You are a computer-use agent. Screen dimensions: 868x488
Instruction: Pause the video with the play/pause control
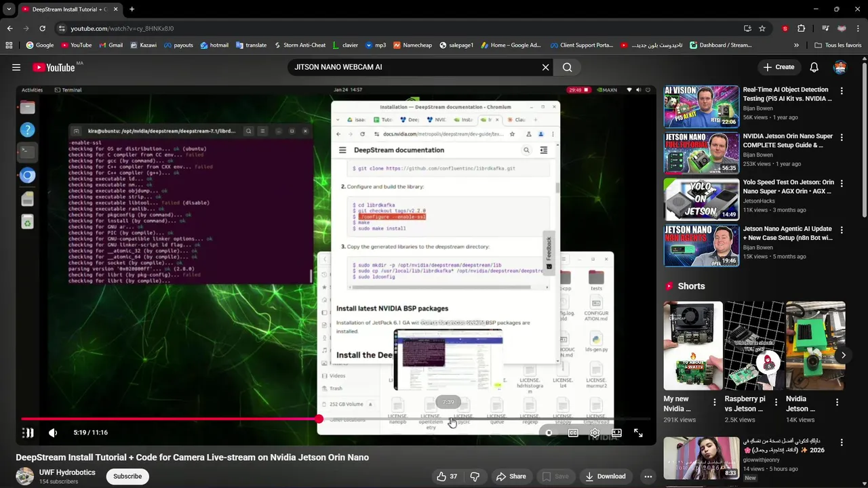click(28, 432)
